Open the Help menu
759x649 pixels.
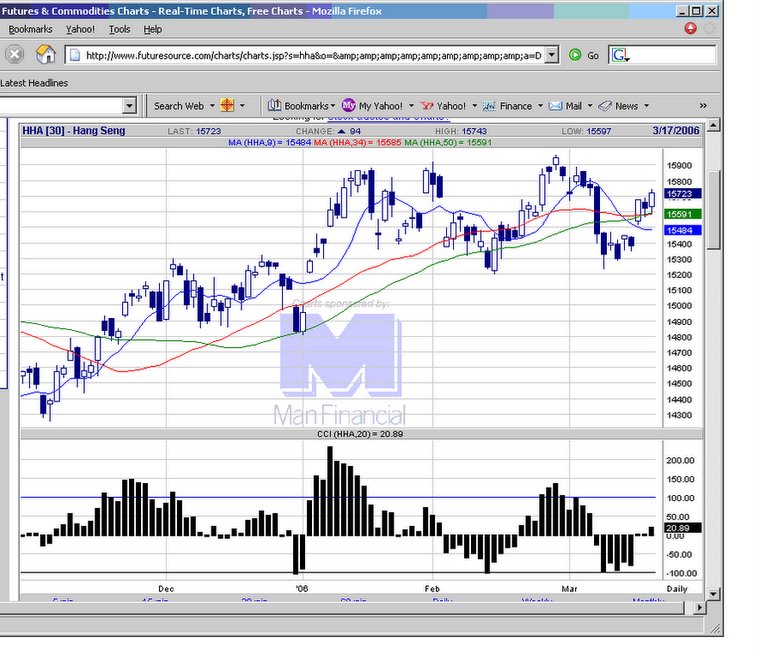pyautogui.click(x=152, y=29)
